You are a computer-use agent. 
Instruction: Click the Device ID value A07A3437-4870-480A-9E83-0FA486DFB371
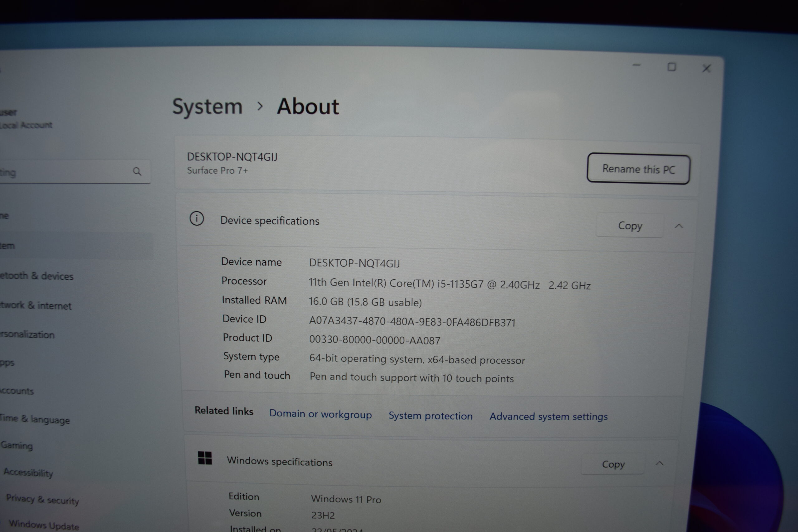[412, 322]
